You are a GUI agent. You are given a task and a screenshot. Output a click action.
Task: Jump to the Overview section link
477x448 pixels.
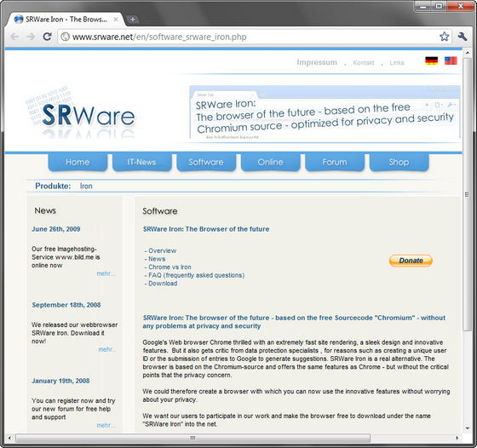click(x=162, y=250)
